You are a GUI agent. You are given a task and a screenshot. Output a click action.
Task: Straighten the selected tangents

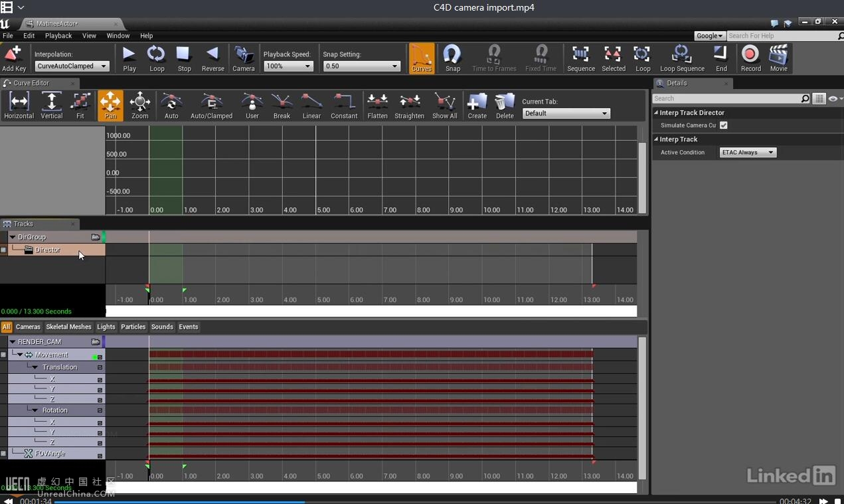pos(409,106)
